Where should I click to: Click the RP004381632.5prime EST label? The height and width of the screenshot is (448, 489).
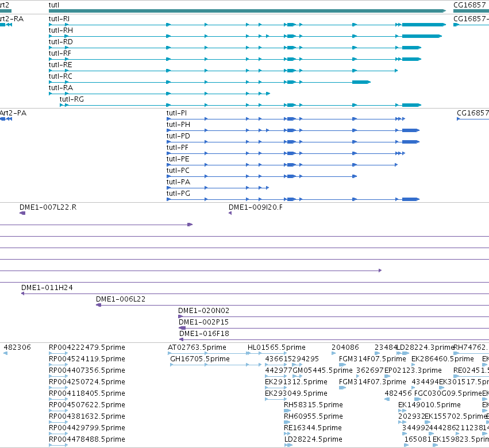(87, 416)
